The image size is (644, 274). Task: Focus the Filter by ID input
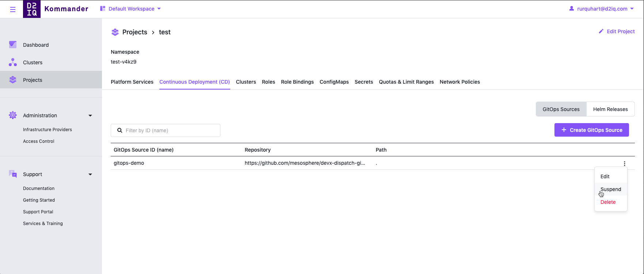[x=165, y=130]
